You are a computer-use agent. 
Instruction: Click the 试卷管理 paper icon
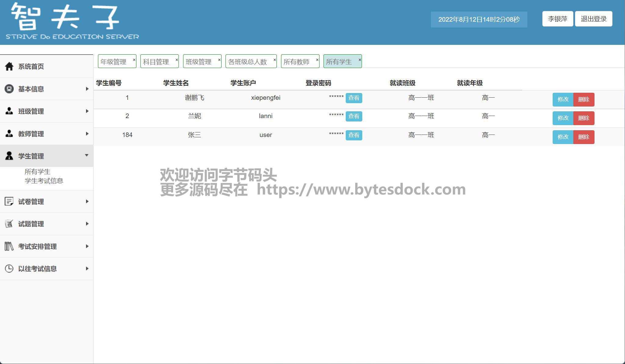click(9, 201)
